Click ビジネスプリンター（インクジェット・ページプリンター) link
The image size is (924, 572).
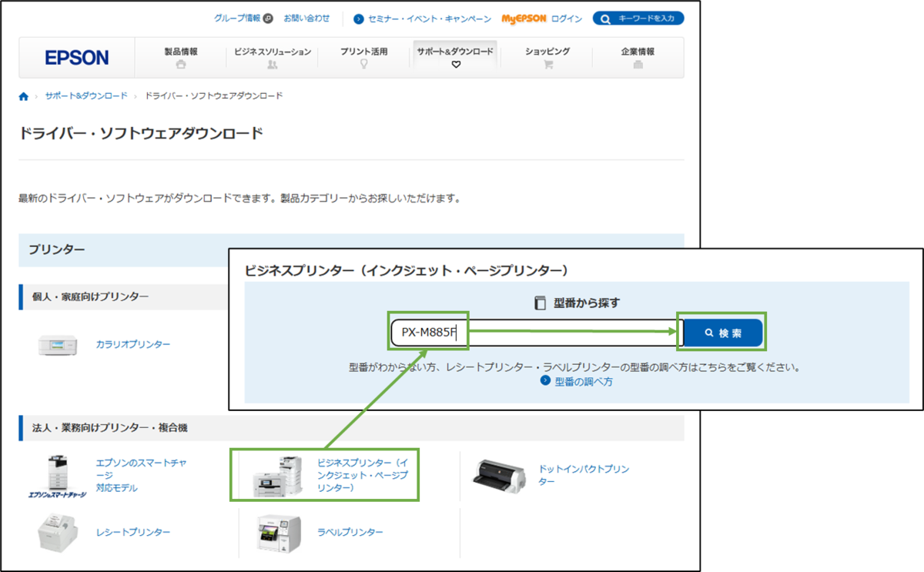pyautogui.click(x=362, y=475)
